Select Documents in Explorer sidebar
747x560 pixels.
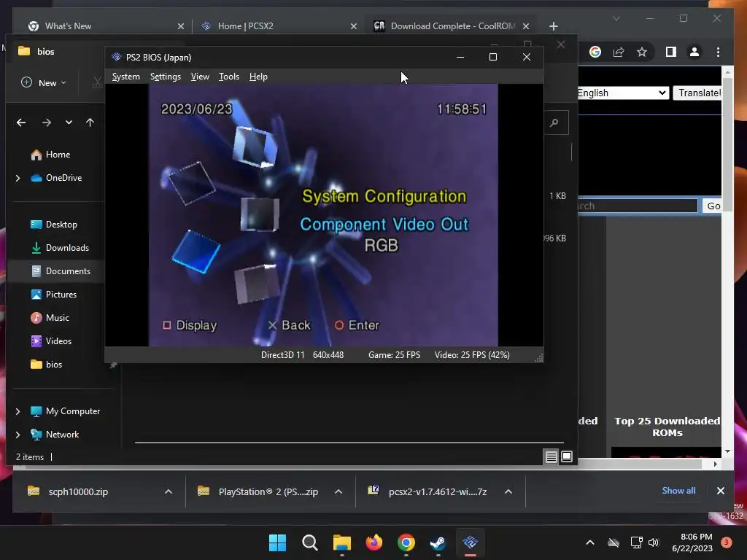point(68,271)
